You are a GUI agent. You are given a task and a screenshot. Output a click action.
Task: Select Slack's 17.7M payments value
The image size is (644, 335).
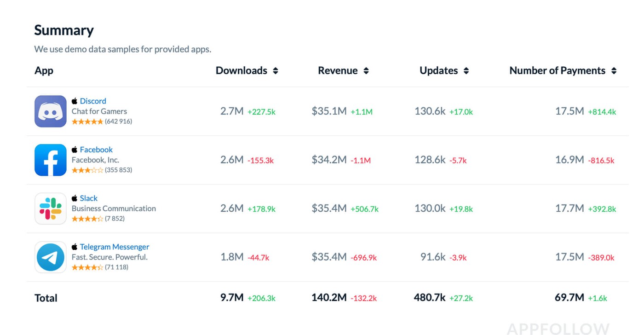pos(569,208)
